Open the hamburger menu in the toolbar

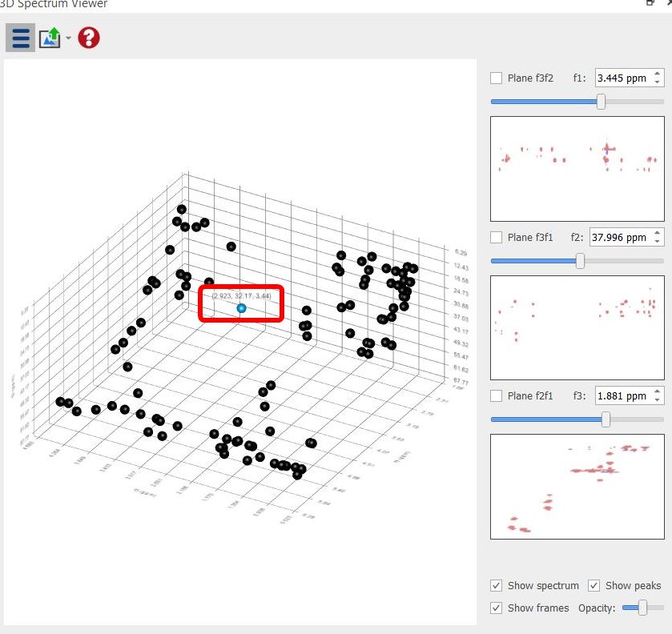click(x=21, y=38)
